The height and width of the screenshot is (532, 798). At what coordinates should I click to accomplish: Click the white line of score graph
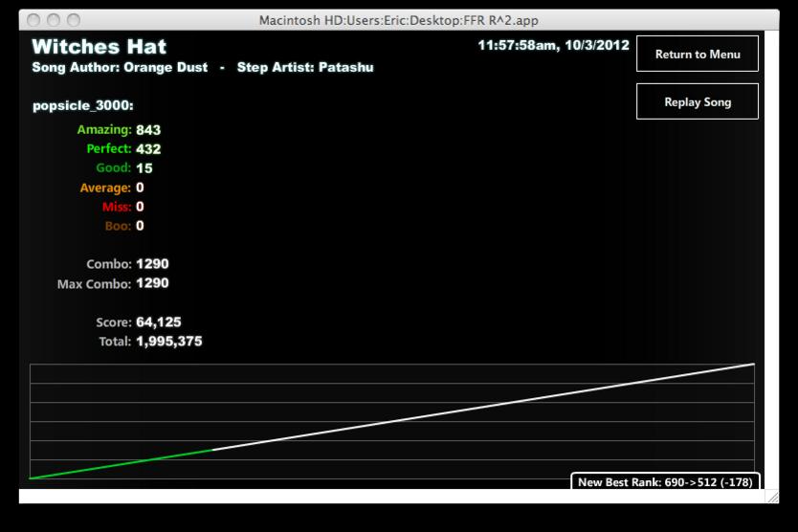pos(483,407)
